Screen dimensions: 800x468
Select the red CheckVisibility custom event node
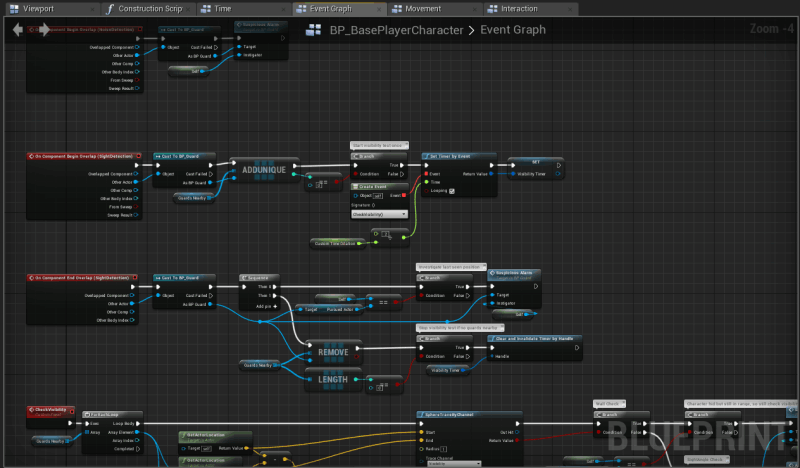point(49,409)
